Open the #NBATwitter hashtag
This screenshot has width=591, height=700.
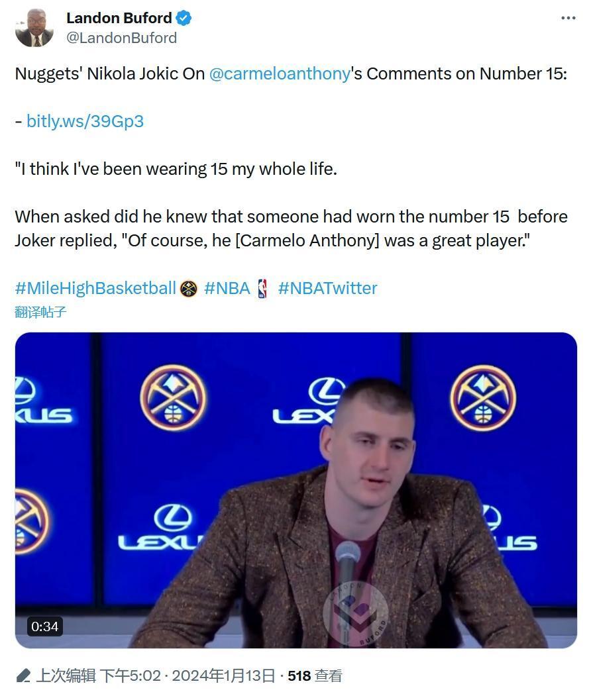coord(327,288)
